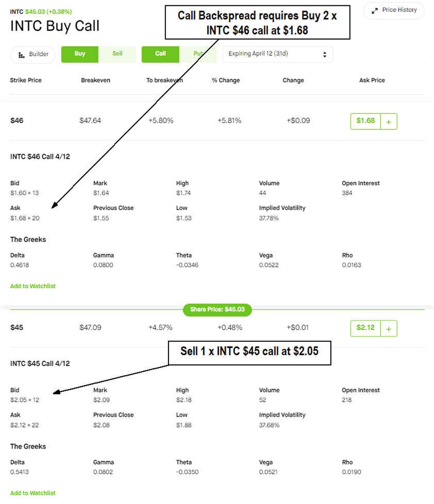Click the Share Price $45.03 marker
434x504 pixels.
217,310
